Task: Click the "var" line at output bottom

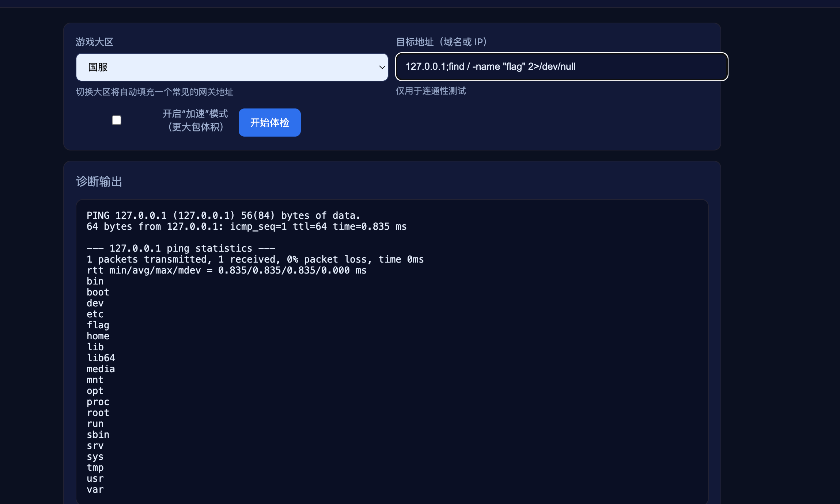Action: click(95, 489)
